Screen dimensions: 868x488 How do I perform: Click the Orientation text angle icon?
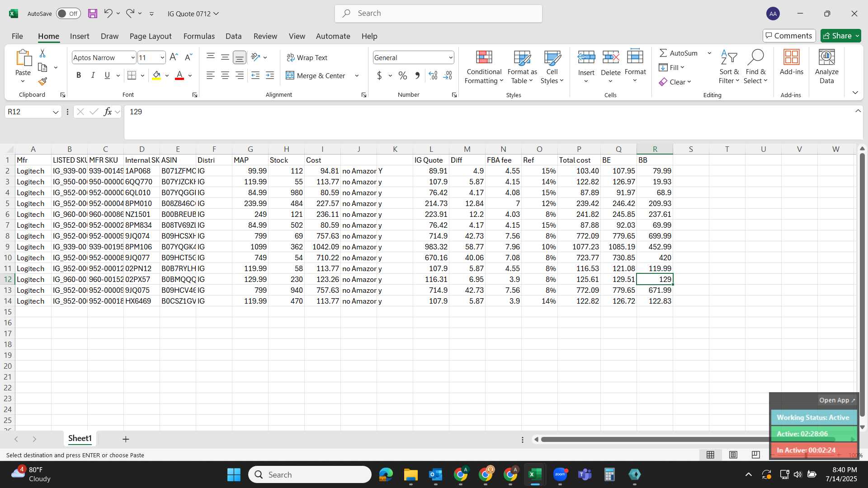[256, 57]
